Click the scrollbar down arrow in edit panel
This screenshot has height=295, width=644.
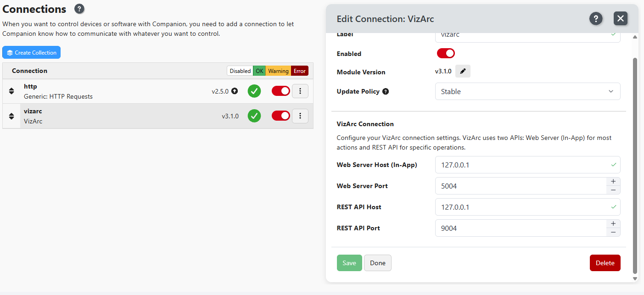pos(635,278)
